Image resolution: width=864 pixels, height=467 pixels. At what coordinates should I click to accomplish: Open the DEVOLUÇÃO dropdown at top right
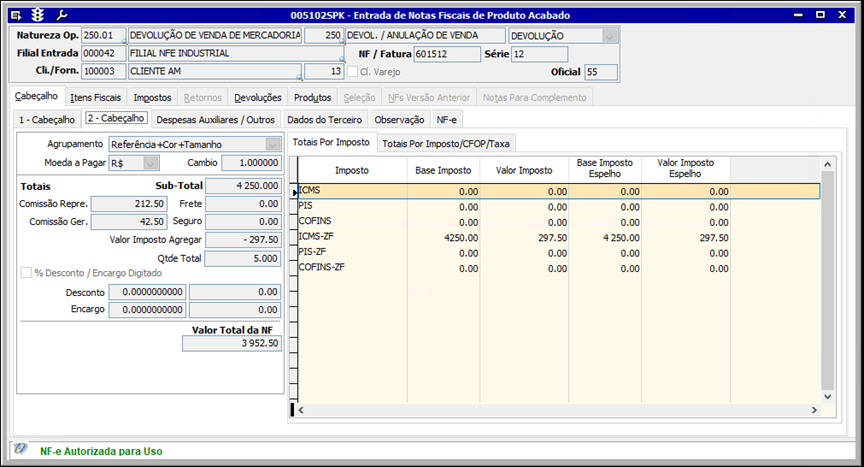pos(609,35)
